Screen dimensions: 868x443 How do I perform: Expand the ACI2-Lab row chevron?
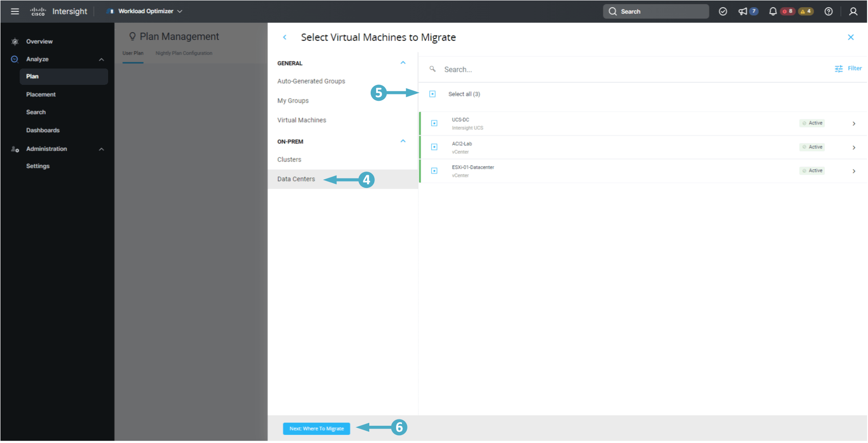[853, 148]
